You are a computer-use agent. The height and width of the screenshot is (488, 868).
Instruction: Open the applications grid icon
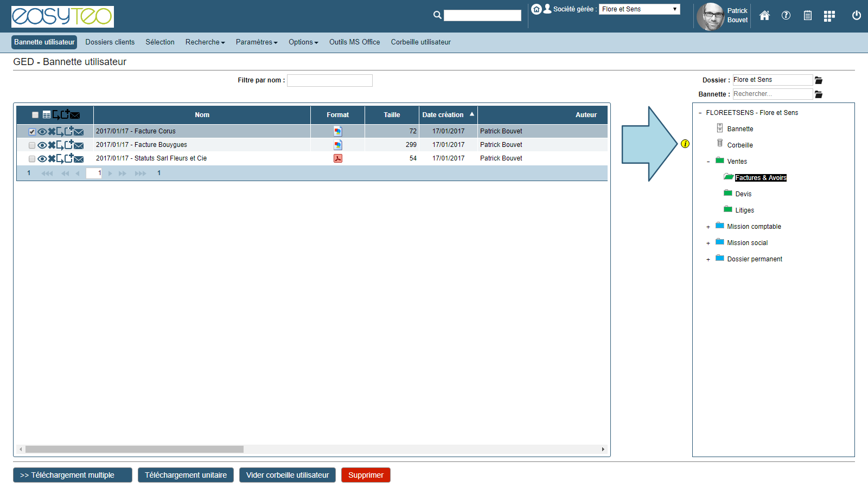(x=829, y=16)
